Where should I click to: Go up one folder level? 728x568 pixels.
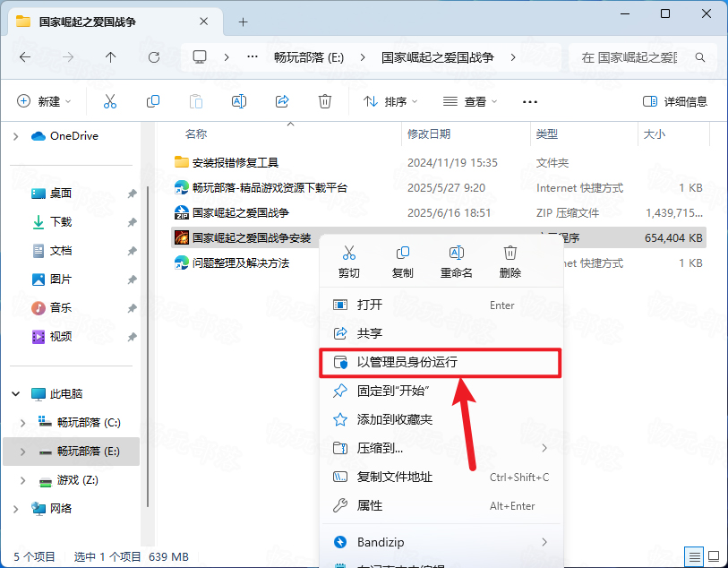[110, 57]
